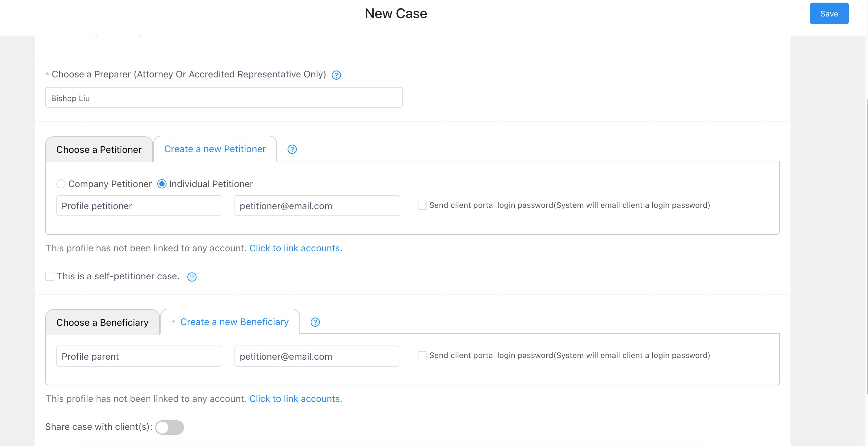Enable send login password for petitioner
This screenshot has width=868, height=446.
[422, 205]
